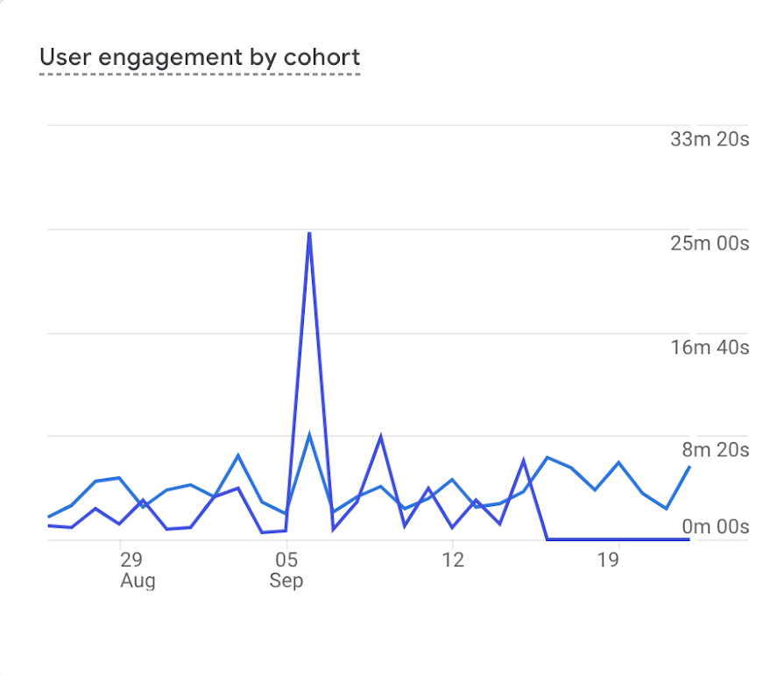784x676 pixels.
Task: Click the 8m 20s axis label
Action: tap(715, 450)
